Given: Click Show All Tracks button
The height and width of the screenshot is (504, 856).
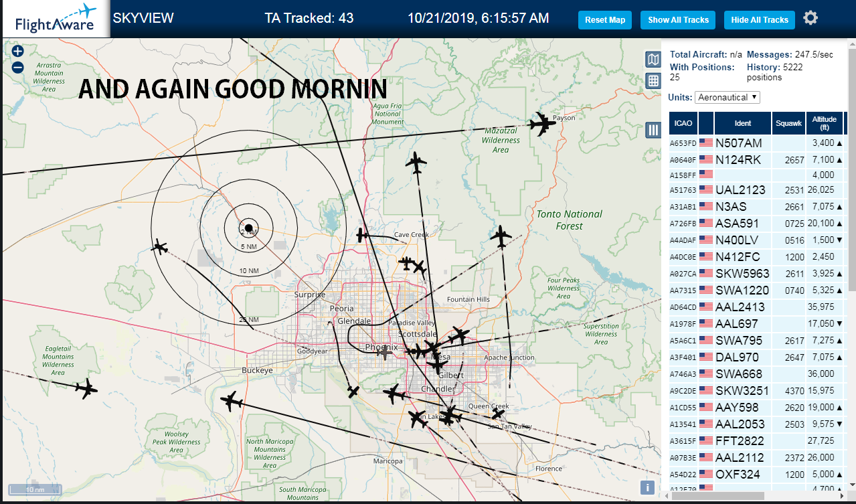Looking at the screenshot, I should [x=678, y=19].
